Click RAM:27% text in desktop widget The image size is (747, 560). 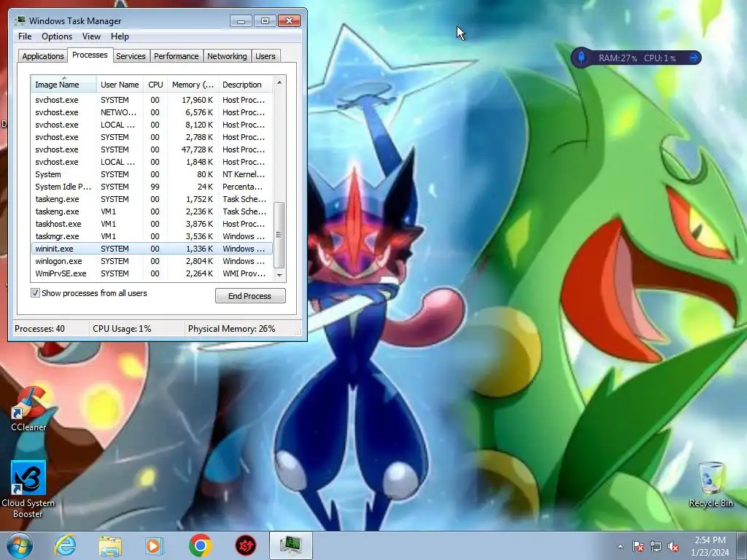tap(617, 58)
